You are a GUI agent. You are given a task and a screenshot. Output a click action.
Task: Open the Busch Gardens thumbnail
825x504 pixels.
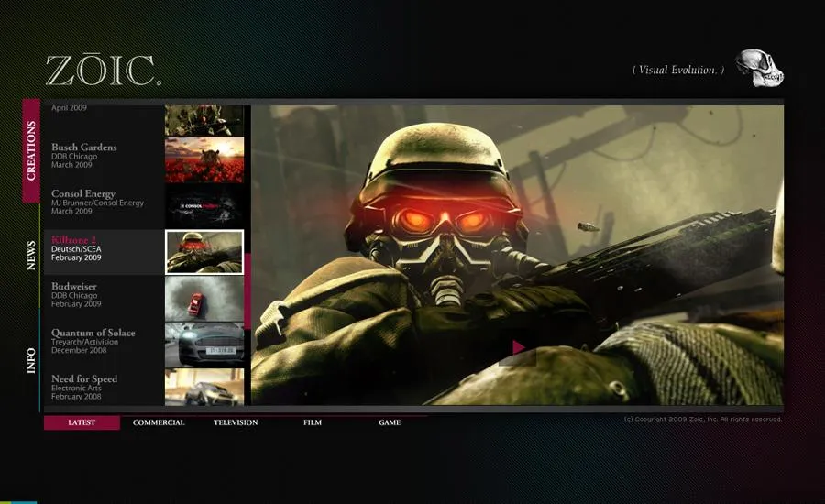[x=204, y=160]
